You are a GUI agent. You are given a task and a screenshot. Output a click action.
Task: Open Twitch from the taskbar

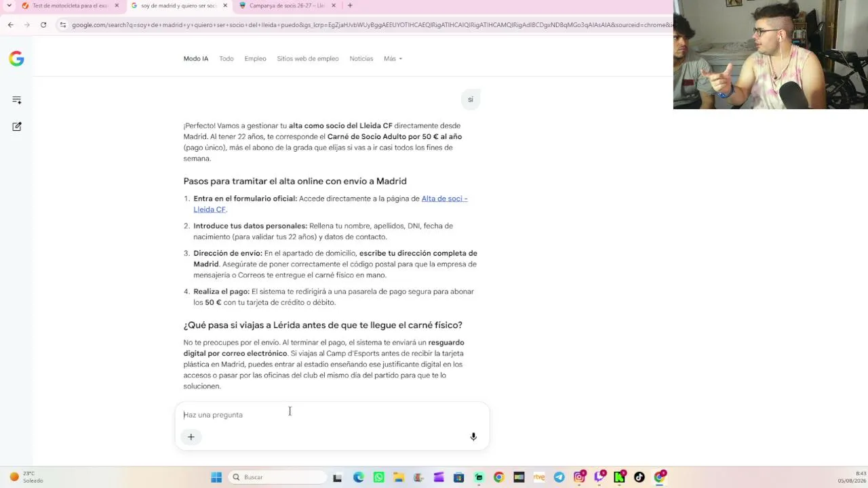click(599, 477)
